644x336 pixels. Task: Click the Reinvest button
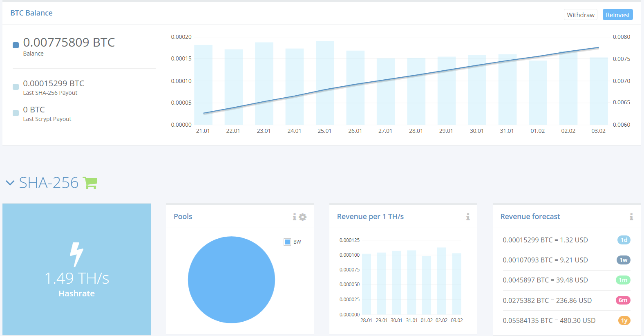coord(617,15)
